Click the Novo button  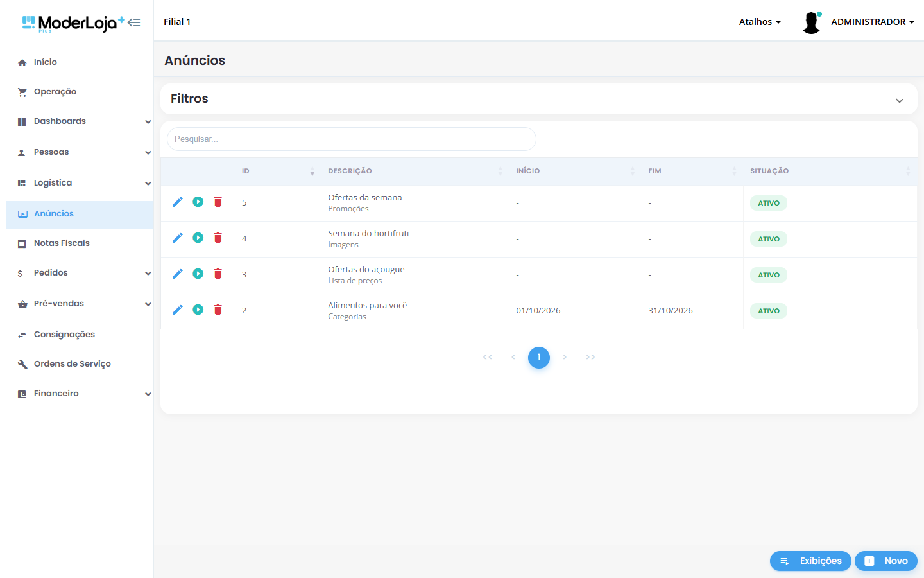886,561
